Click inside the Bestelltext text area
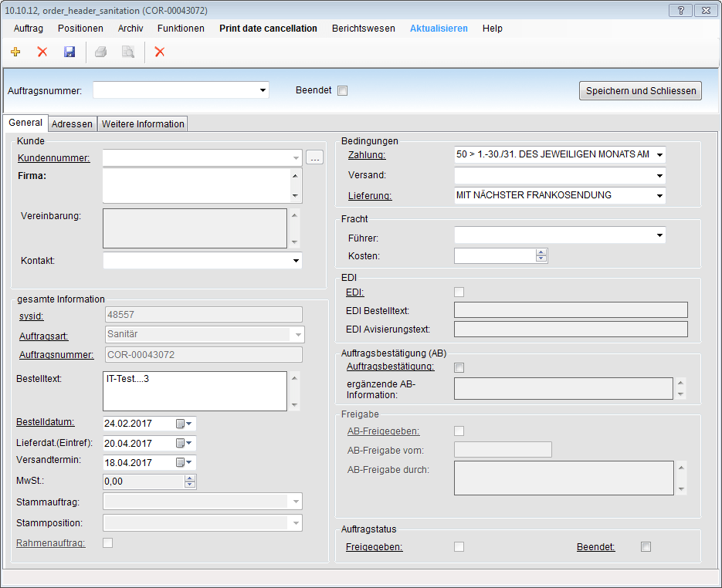This screenshot has width=722, height=588. (195, 391)
